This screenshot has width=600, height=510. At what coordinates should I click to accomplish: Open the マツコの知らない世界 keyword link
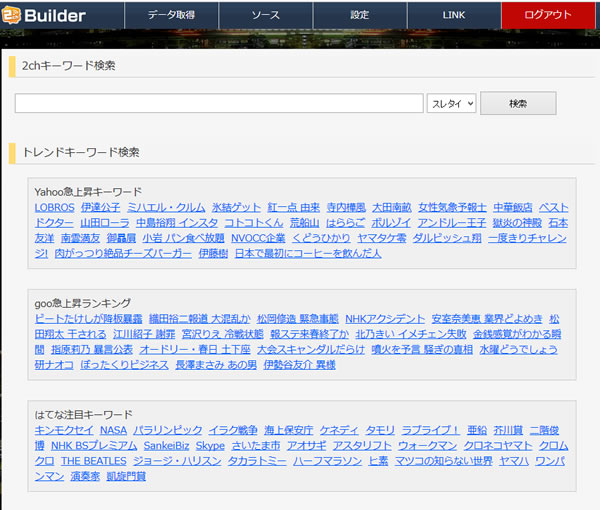tap(443, 461)
